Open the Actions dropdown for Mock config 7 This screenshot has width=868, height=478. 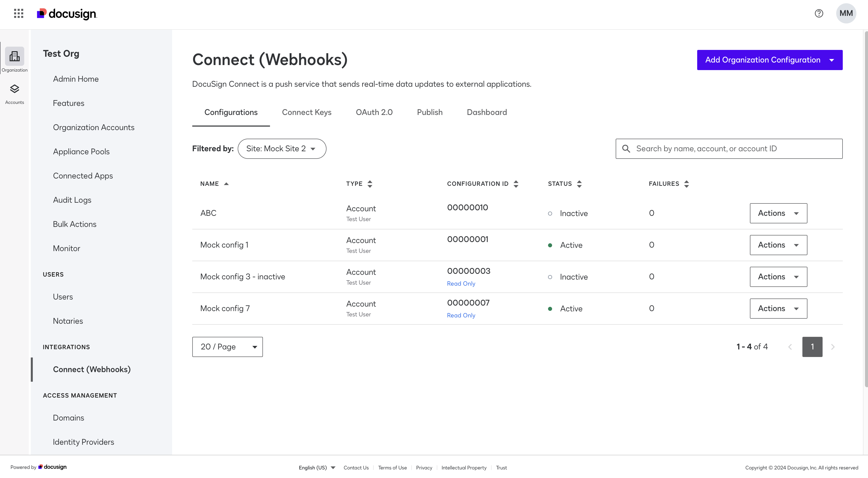(x=778, y=308)
